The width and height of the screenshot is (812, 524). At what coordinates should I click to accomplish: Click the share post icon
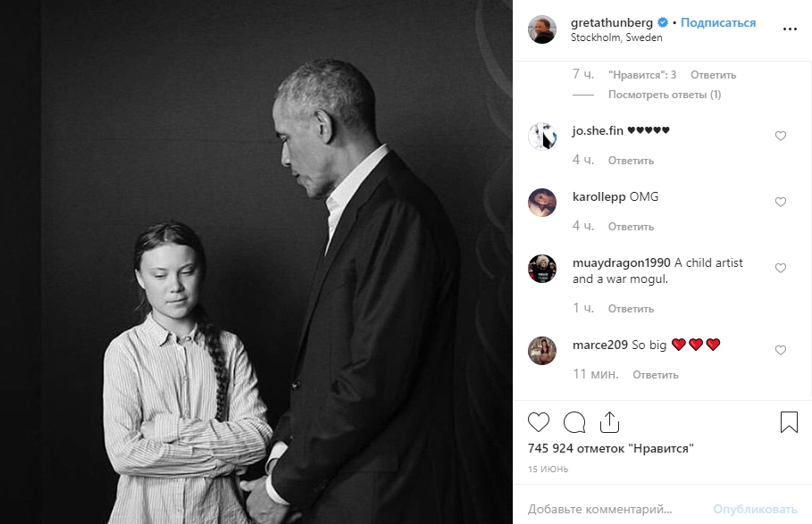point(609,421)
